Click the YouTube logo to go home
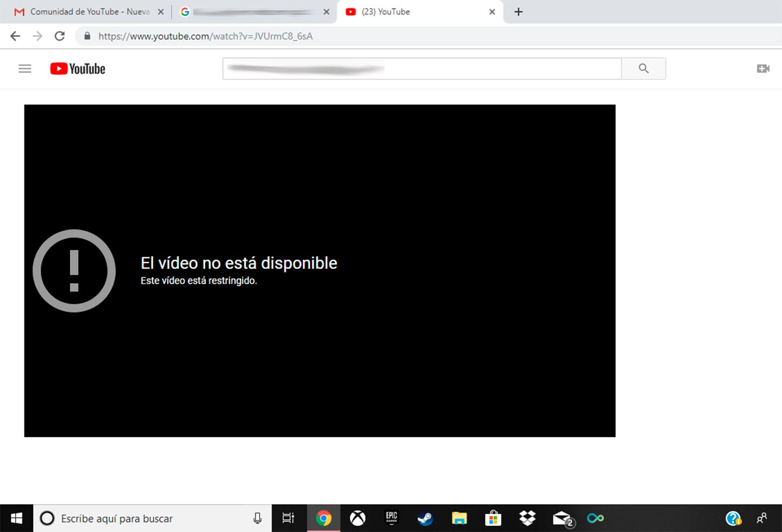This screenshot has width=782, height=532. [x=78, y=69]
